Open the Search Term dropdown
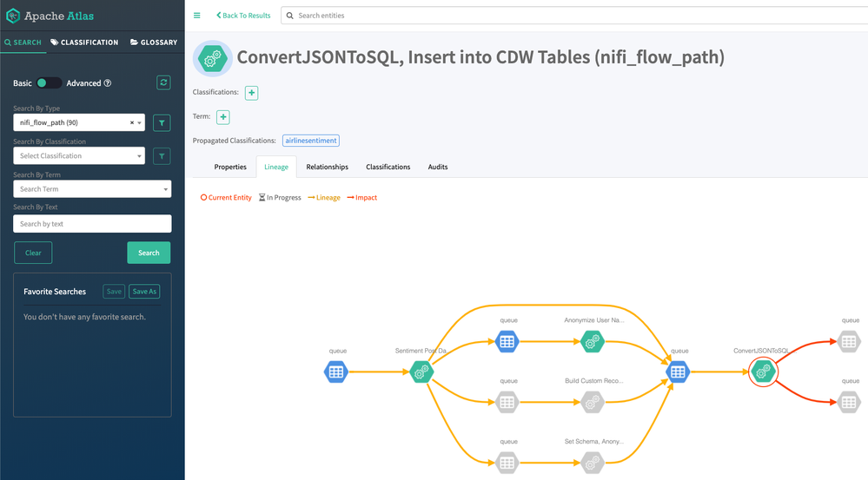The height and width of the screenshot is (480, 868). [x=92, y=189]
